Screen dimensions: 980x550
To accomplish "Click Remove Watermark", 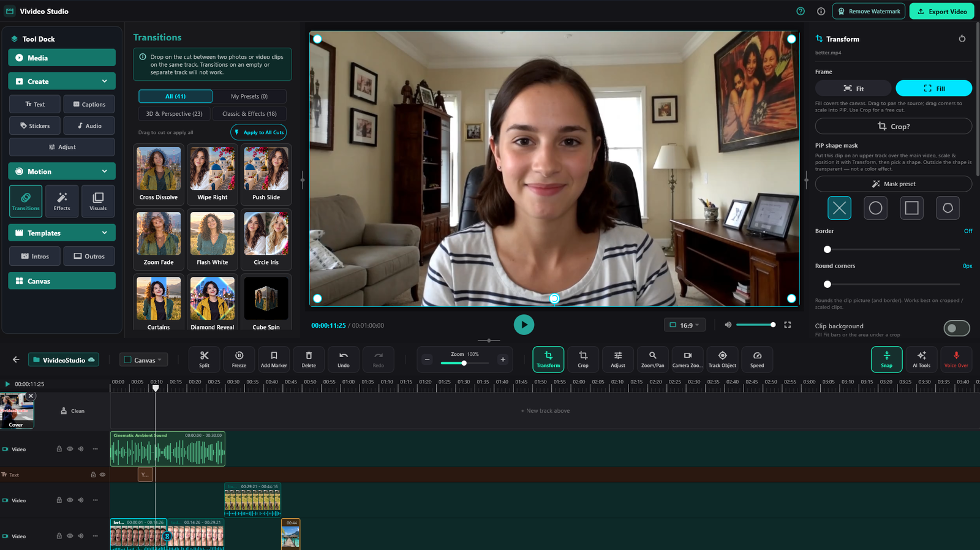I will [x=869, y=11].
